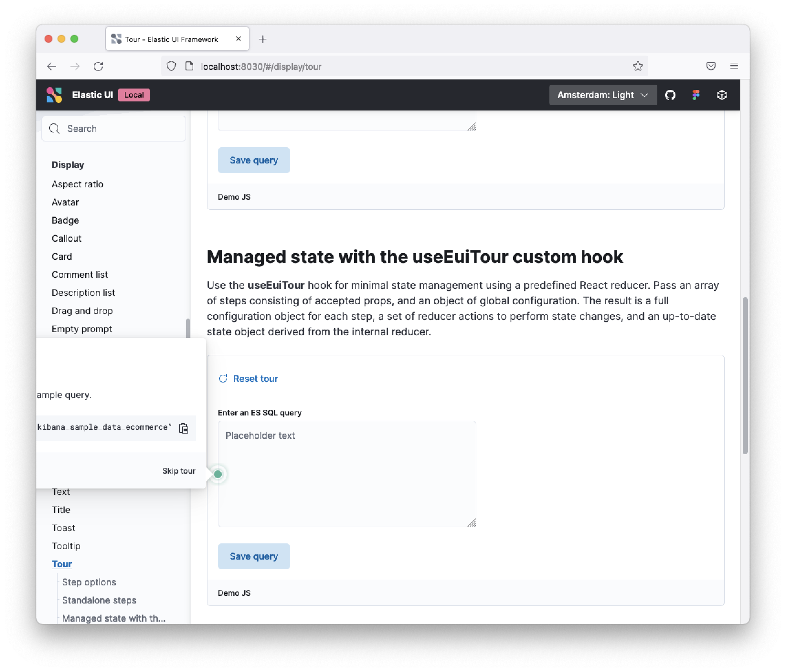Click the lower Save query button
The height and width of the screenshot is (672, 786).
click(x=253, y=556)
